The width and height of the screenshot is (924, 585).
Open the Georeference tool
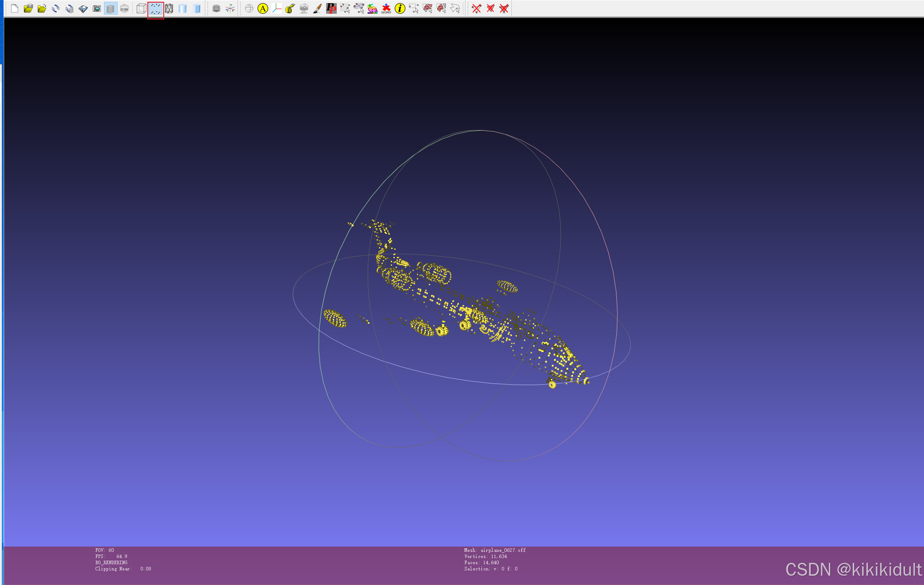pos(386,8)
